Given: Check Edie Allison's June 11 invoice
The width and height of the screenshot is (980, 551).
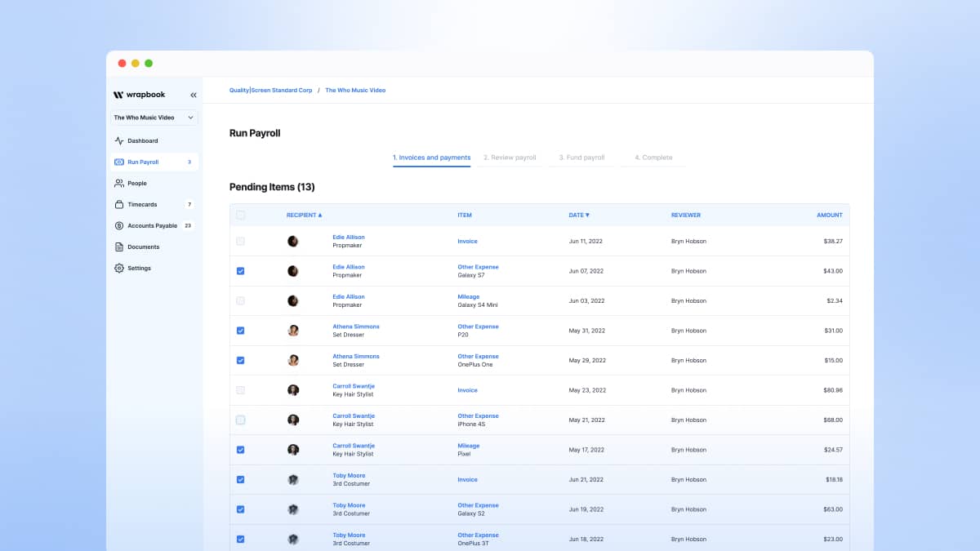Looking at the screenshot, I should coord(240,241).
